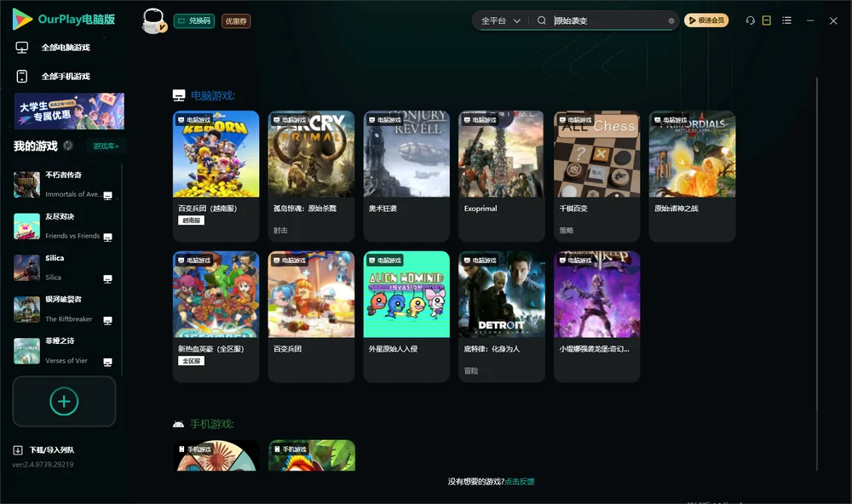
Task: Click the 极速会员 membership button
Action: pos(706,20)
